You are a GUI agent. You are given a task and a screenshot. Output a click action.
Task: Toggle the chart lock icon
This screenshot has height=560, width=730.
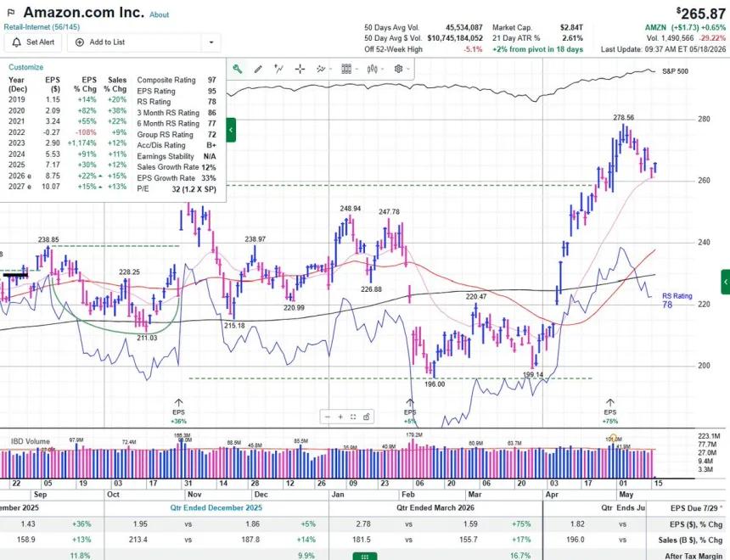coord(367,417)
